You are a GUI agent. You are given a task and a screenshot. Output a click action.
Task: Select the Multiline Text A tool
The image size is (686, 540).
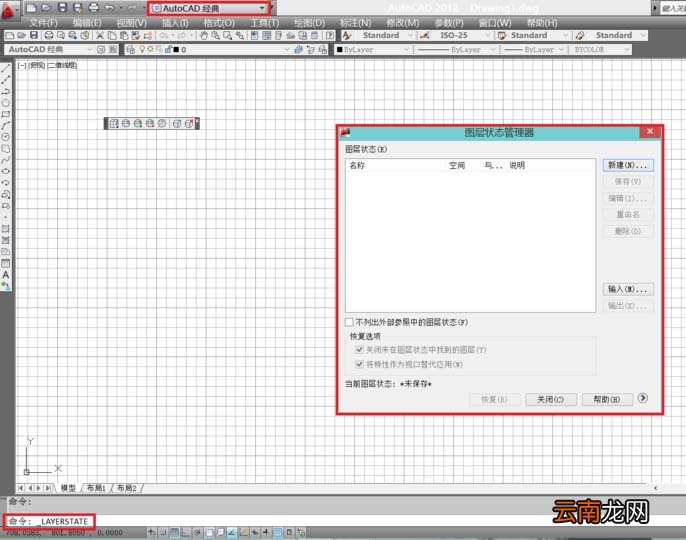(x=6, y=275)
